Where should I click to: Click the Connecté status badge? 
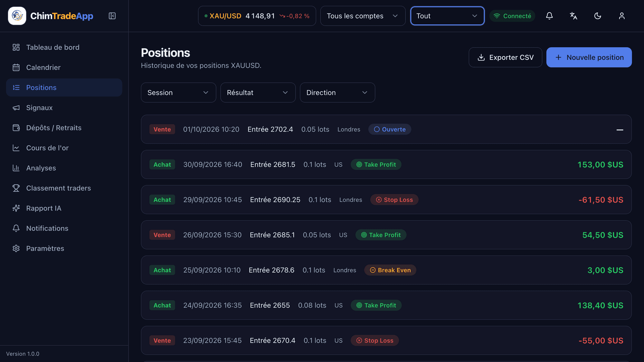coord(512,16)
